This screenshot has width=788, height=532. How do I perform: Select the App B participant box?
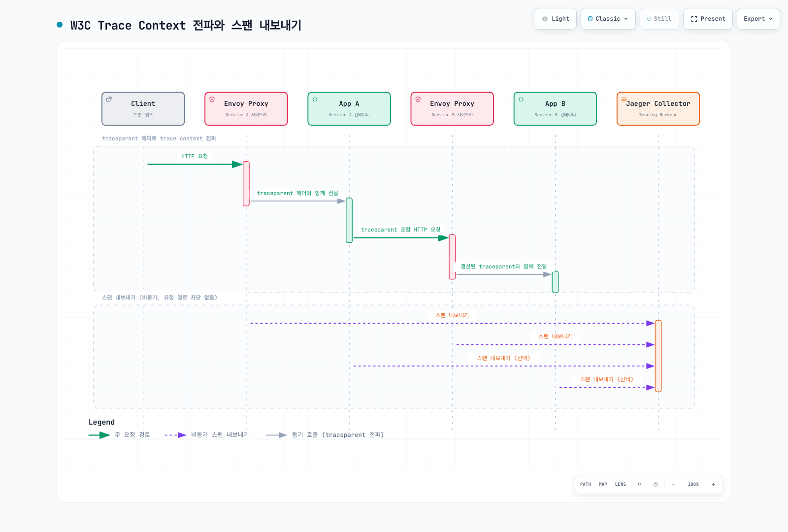[x=555, y=108]
